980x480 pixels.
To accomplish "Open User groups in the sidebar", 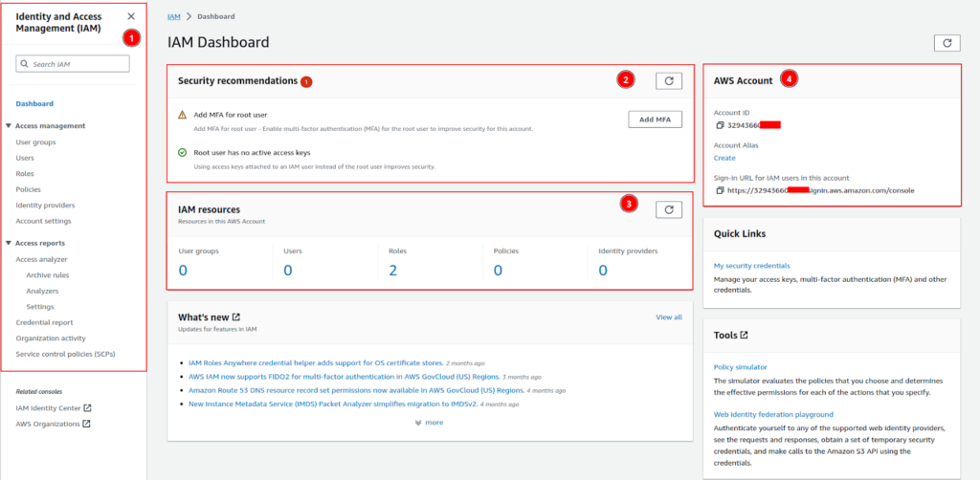I will (35, 142).
